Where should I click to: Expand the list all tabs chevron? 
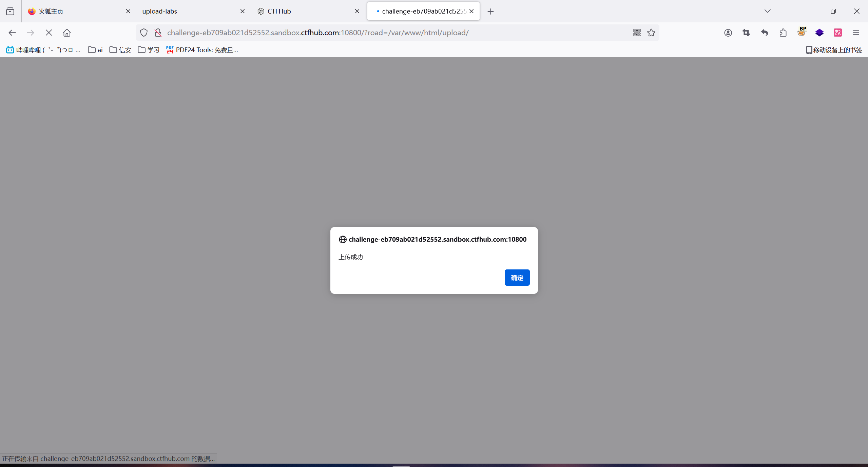click(x=768, y=11)
